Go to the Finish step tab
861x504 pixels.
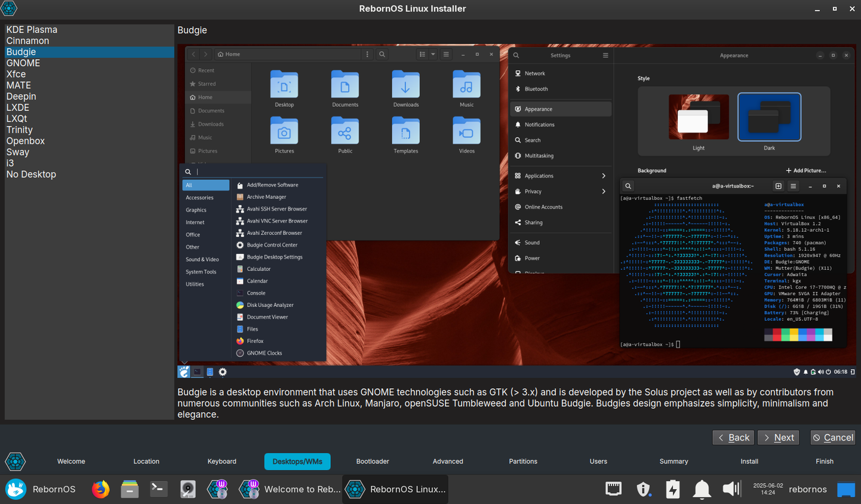[x=825, y=462]
